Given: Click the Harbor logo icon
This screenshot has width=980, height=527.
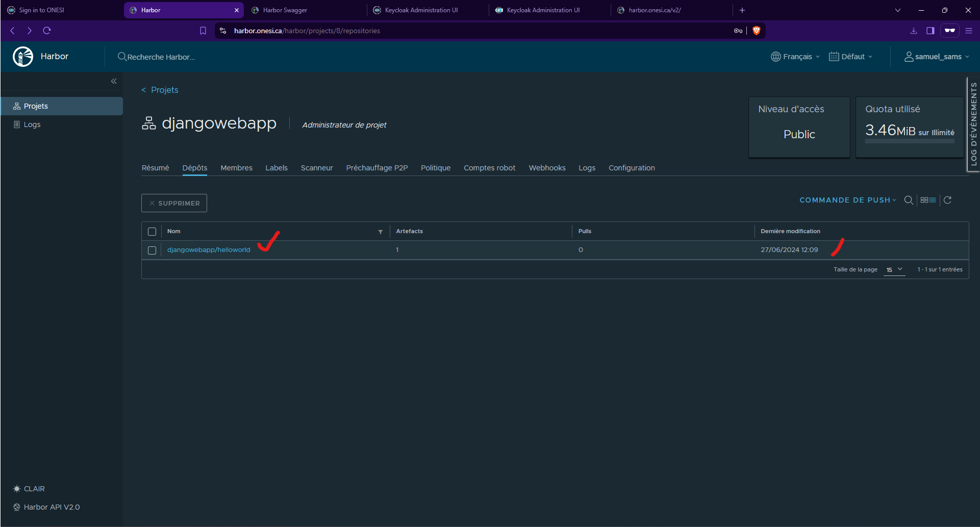Looking at the screenshot, I should click(23, 57).
